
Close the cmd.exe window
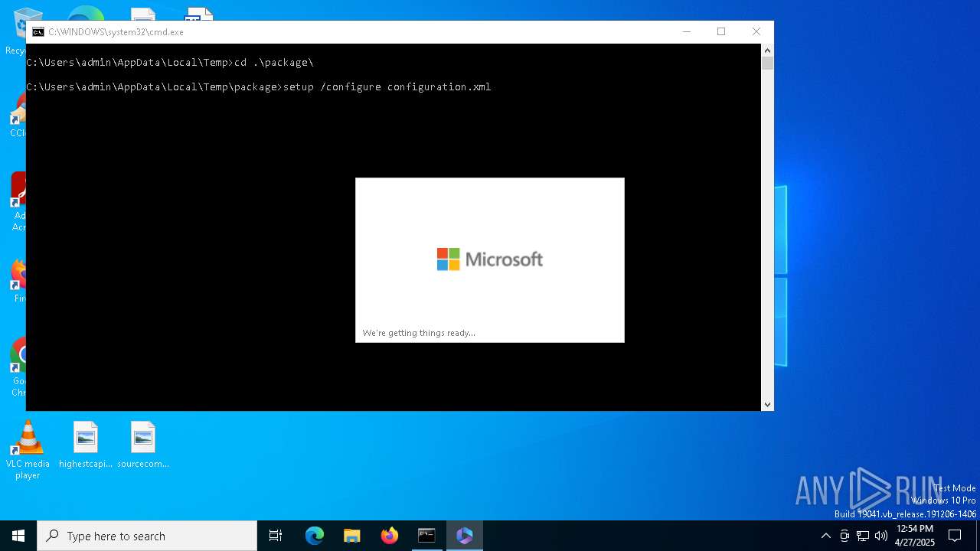point(756,31)
